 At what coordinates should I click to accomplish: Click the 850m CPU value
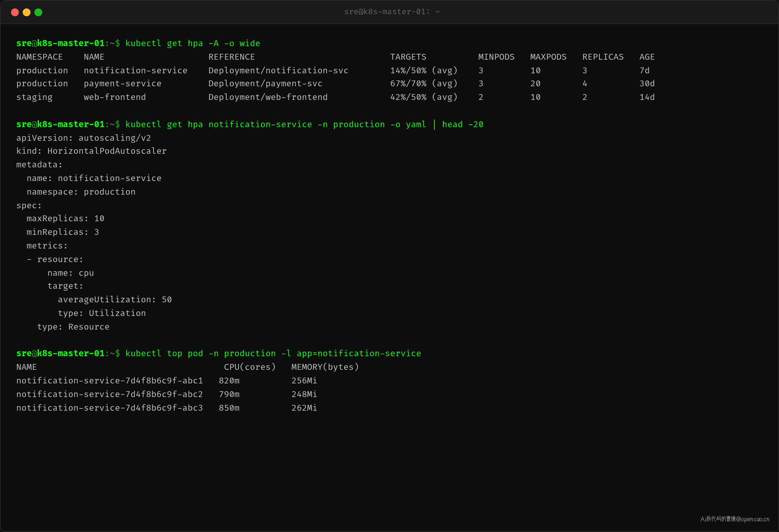coord(229,408)
